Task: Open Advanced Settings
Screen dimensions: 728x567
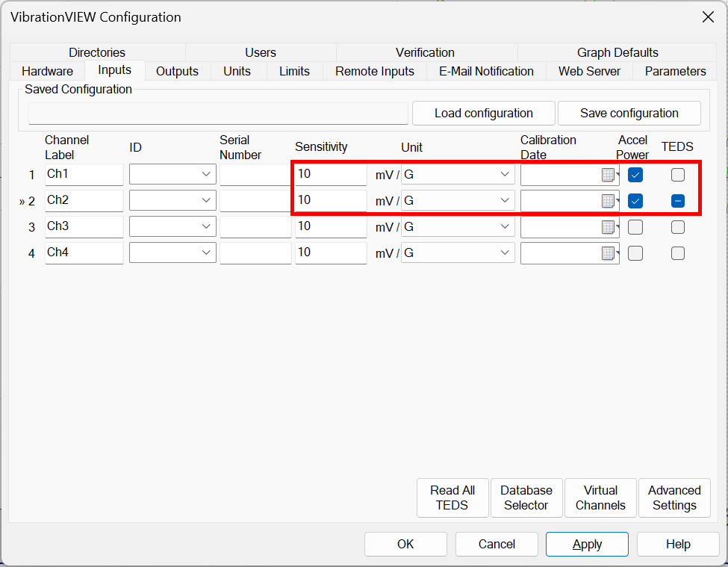Action: coord(674,498)
